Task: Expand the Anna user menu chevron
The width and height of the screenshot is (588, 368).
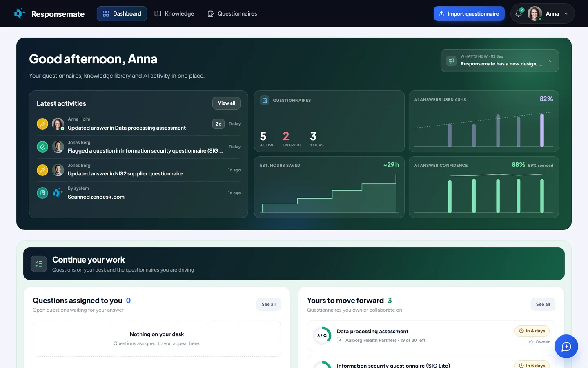Action: pos(566,13)
